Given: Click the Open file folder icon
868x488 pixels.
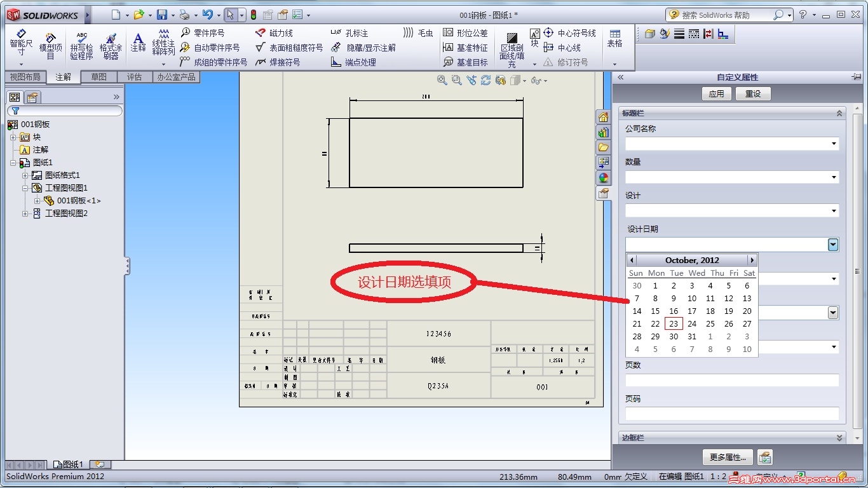Looking at the screenshot, I should tap(139, 15).
